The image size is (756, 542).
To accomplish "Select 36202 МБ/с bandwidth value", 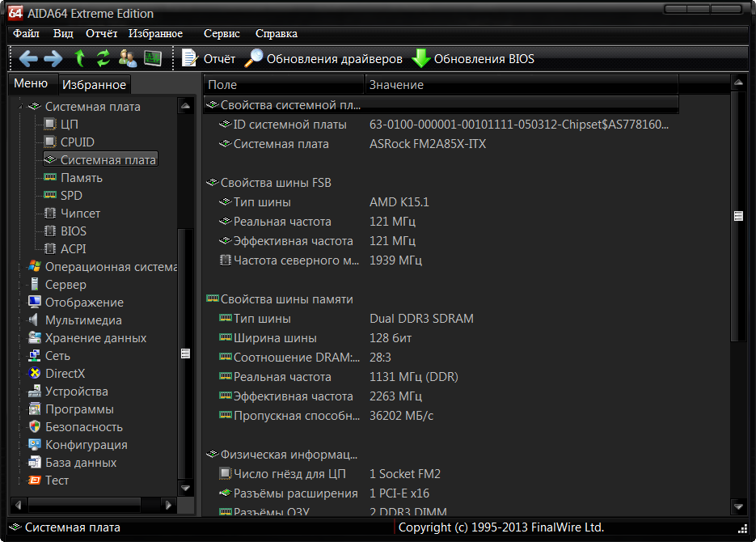I will 401,416.
